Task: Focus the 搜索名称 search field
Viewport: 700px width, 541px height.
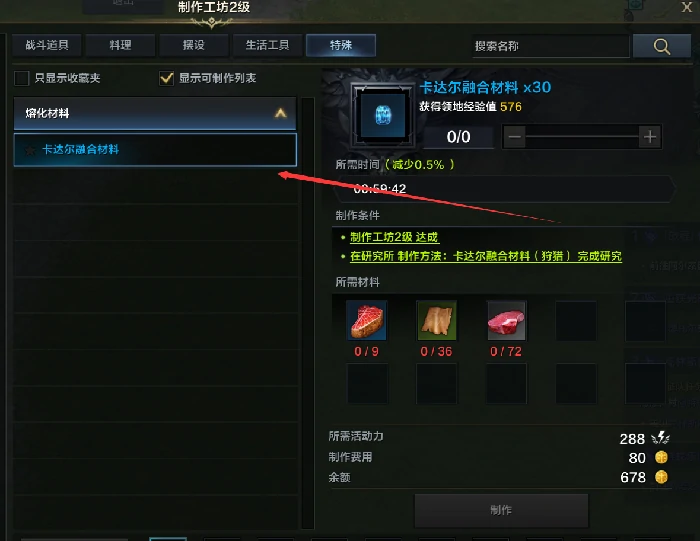Action: 551,46
